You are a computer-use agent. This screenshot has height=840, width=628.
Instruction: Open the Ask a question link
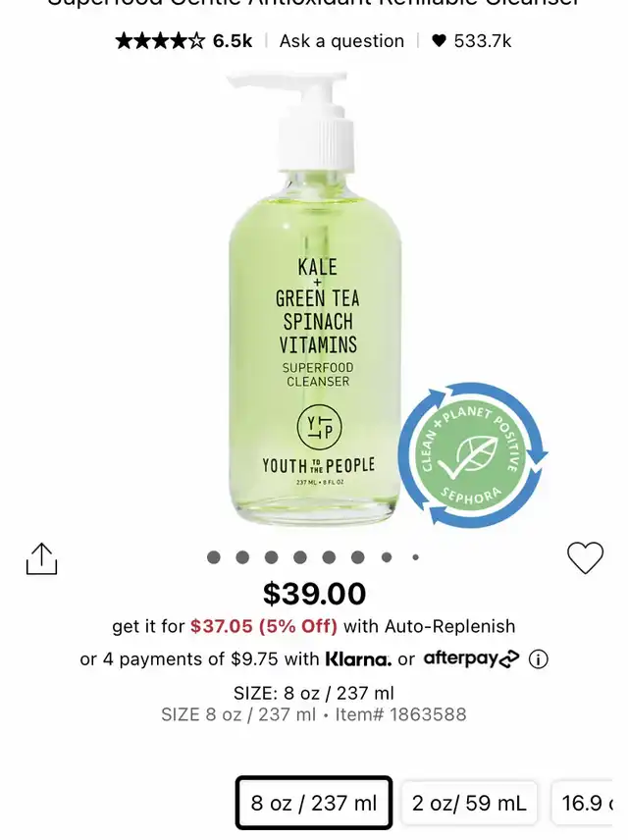click(x=341, y=40)
